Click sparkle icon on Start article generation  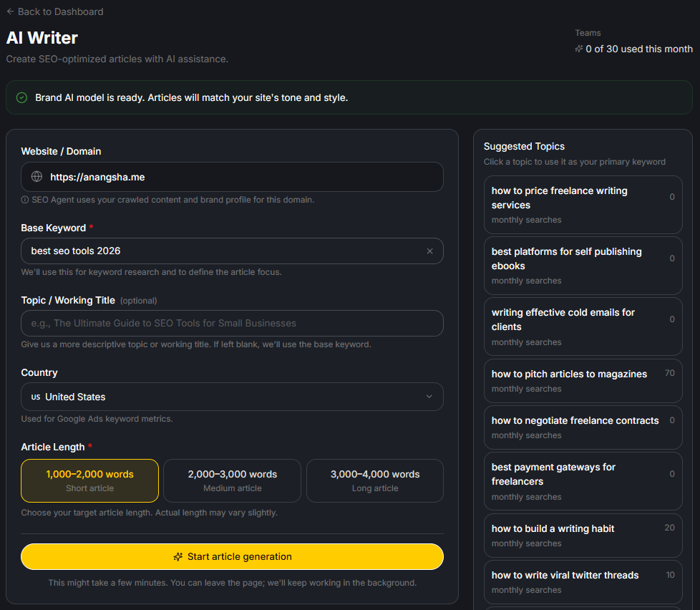178,556
